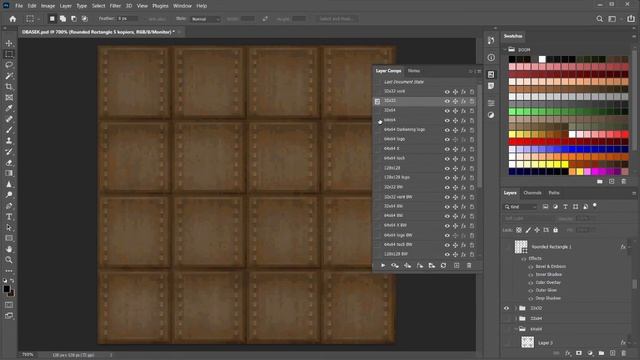
Task: Select the Horizontal Type tool
Action: pos(9,217)
